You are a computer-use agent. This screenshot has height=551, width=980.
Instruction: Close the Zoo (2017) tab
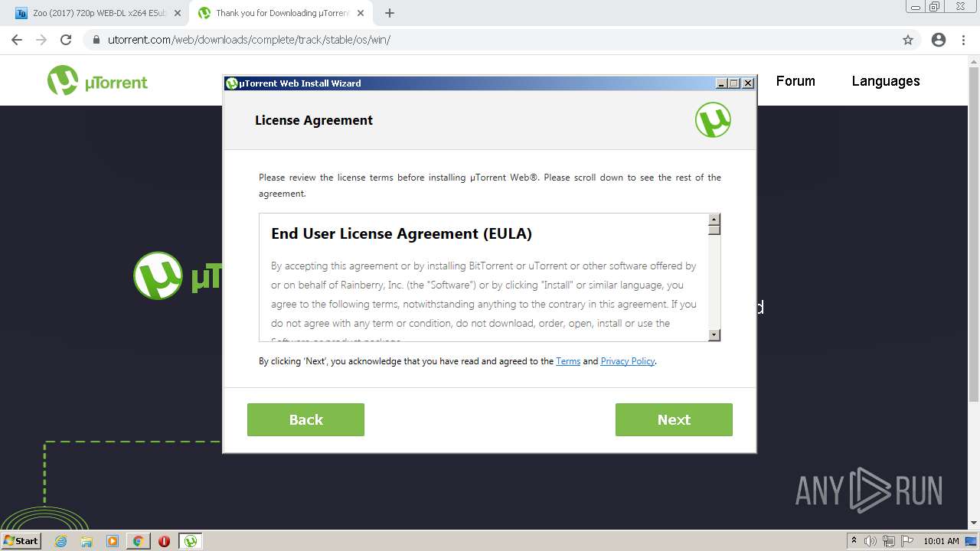click(178, 13)
